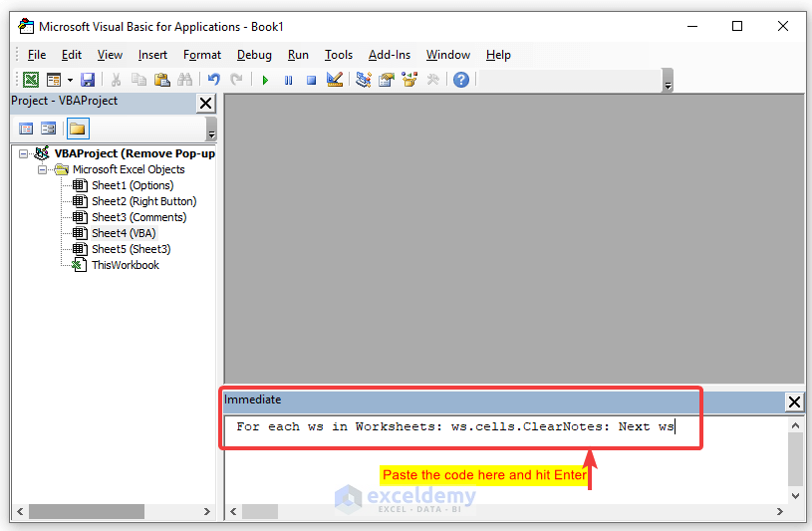812x531 pixels.
Task: Collapse the Microsoft Excel Objects folder
Action: [43, 170]
